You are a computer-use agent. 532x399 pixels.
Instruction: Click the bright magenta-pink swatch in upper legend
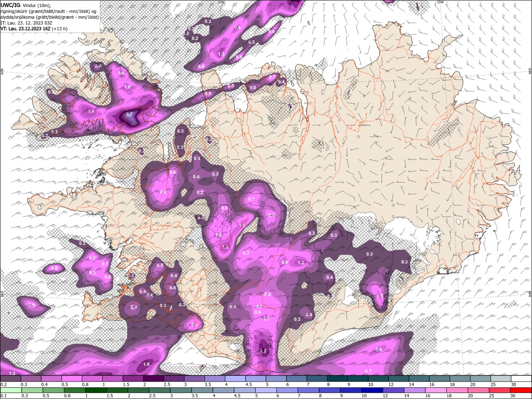pos(71,378)
